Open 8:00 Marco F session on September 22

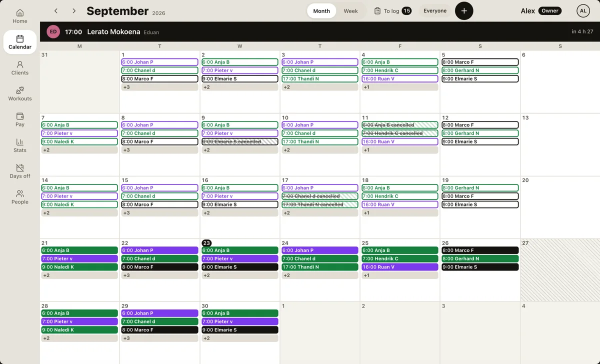click(159, 267)
